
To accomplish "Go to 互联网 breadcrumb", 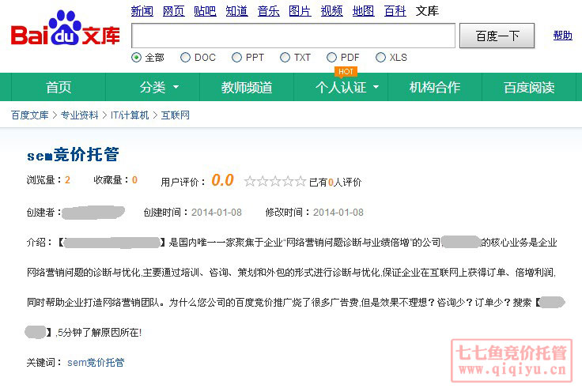I will 176,115.
